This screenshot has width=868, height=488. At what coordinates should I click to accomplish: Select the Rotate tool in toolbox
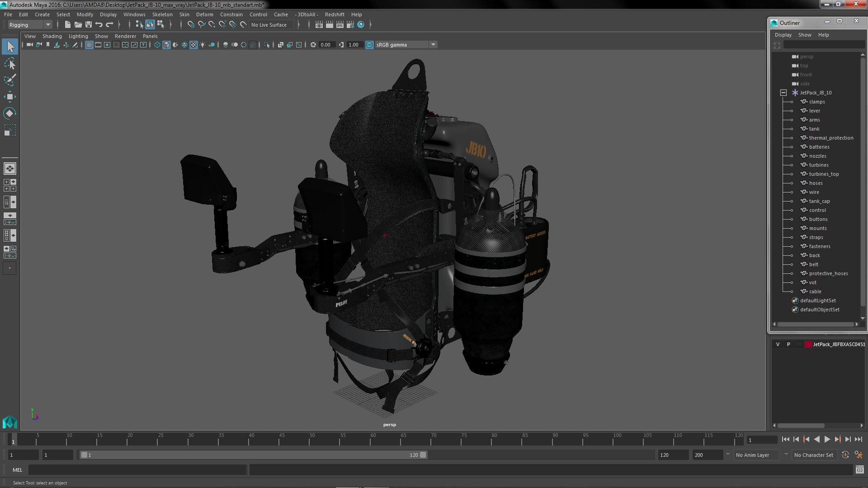(9, 113)
